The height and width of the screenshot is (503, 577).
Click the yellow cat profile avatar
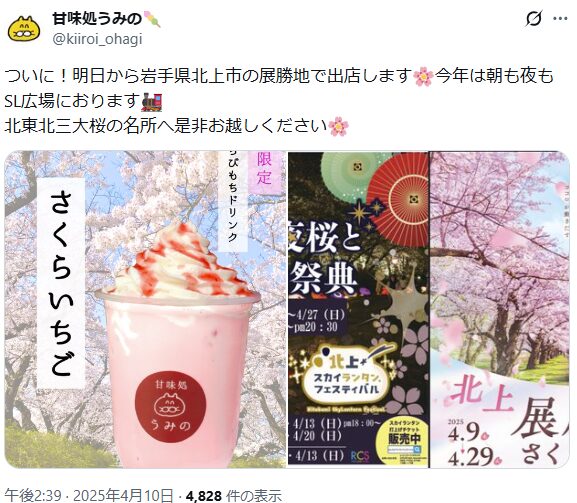point(24,29)
